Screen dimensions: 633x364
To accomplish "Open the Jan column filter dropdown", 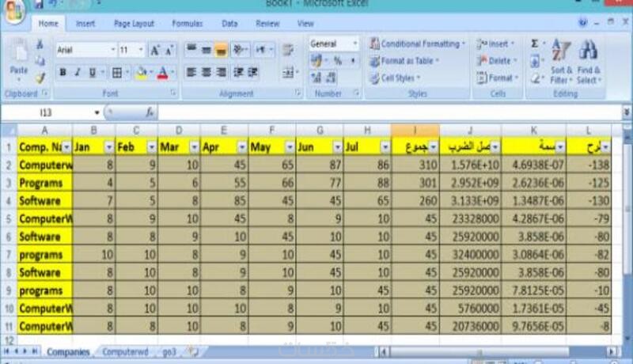I will pyautogui.click(x=109, y=147).
